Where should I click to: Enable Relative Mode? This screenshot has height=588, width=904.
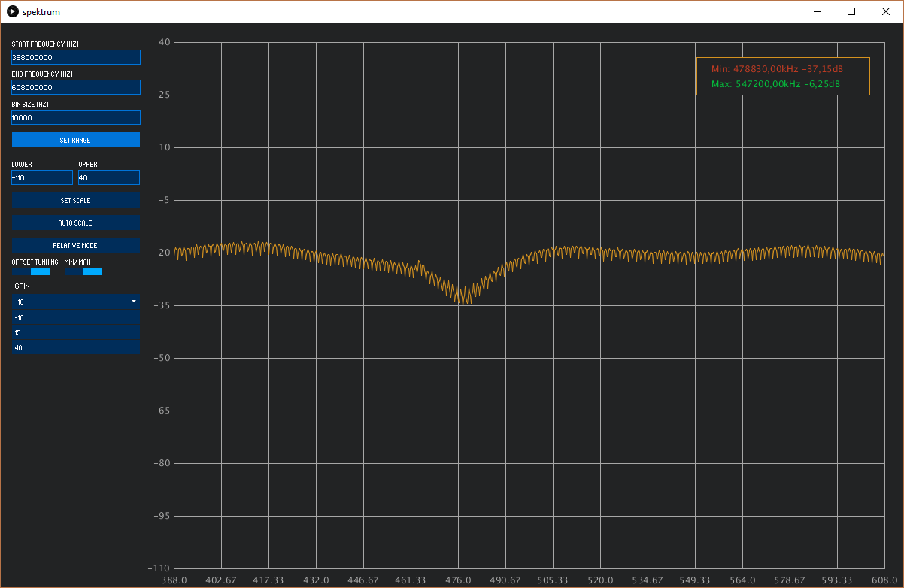tap(75, 245)
